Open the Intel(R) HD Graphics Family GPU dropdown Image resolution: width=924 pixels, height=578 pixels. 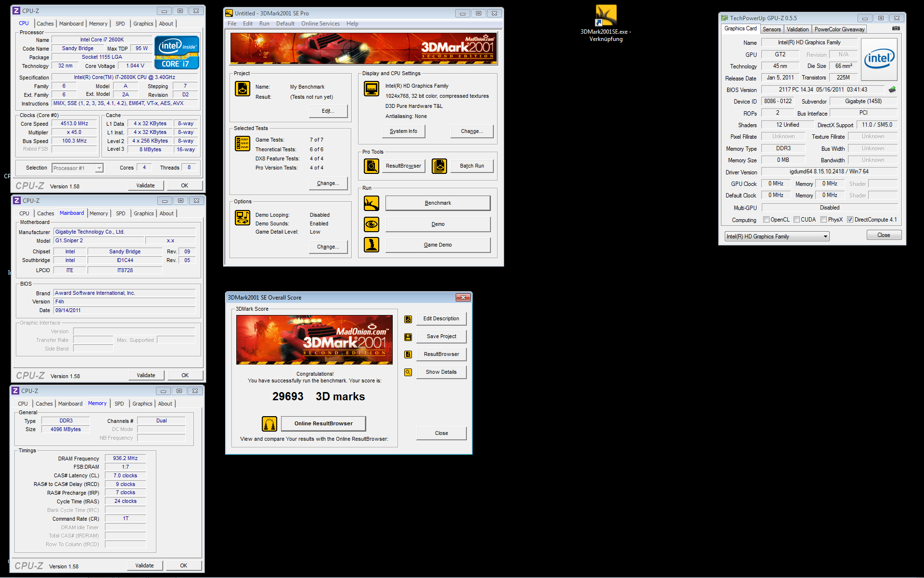click(x=777, y=236)
